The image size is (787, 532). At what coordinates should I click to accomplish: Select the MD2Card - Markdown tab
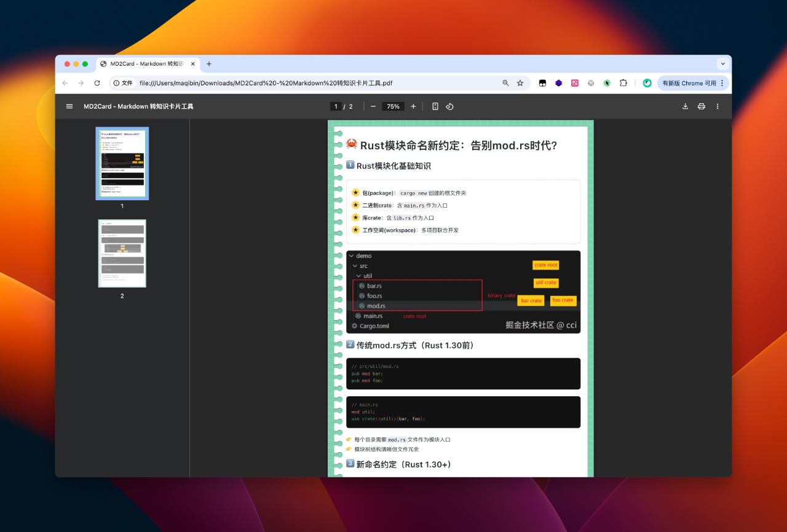148,64
